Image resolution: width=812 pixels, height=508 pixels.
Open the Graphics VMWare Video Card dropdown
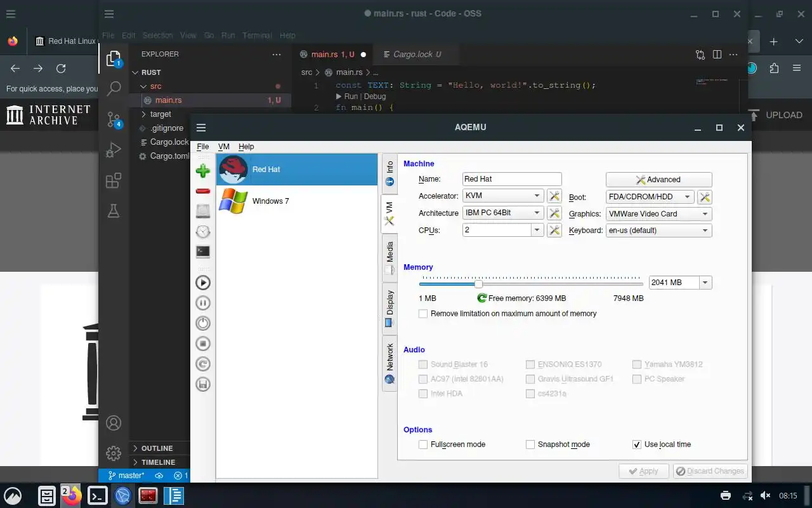pos(658,214)
